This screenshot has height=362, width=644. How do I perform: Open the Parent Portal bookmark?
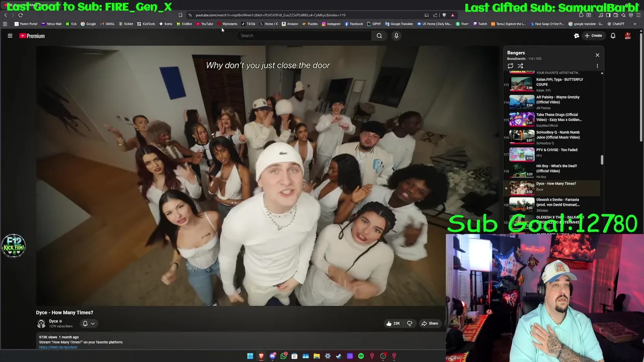(x=26, y=24)
